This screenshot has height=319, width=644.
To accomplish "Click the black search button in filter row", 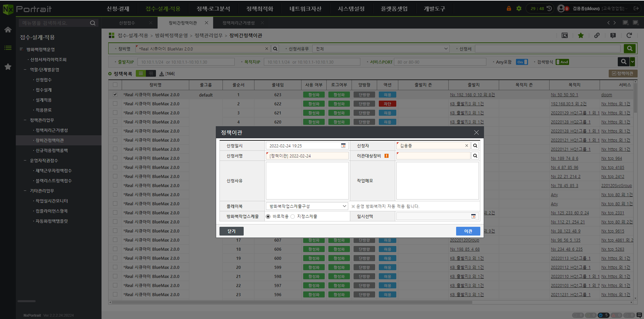I will tap(623, 62).
